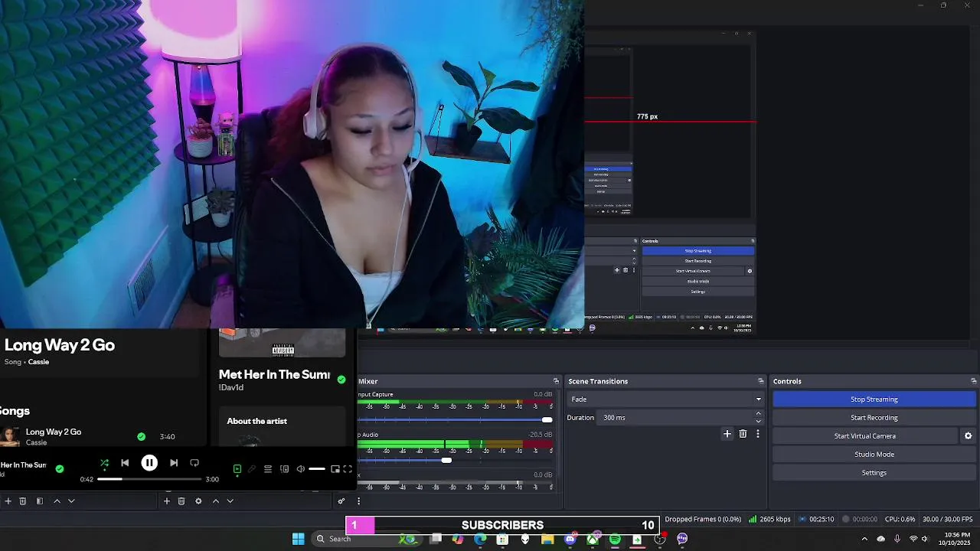The image size is (980, 551).
Task: Open source properties gear icon
Action: tap(198, 501)
